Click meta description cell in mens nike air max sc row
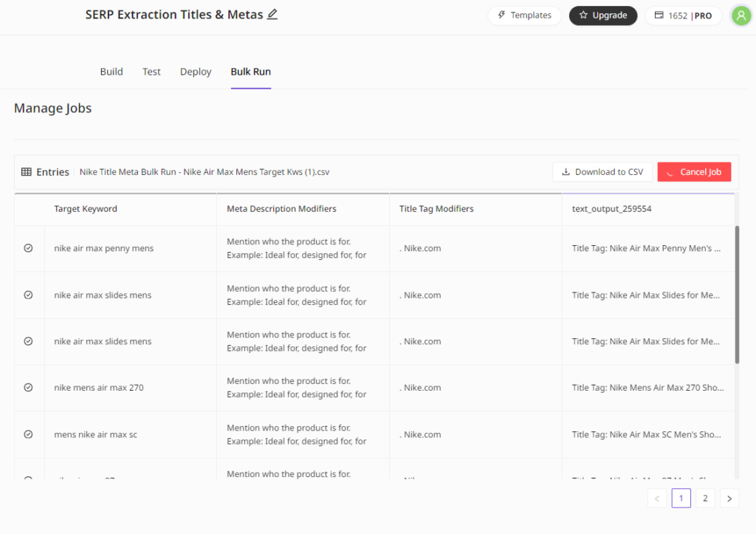 pyautogui.click(x=303, y=434)
